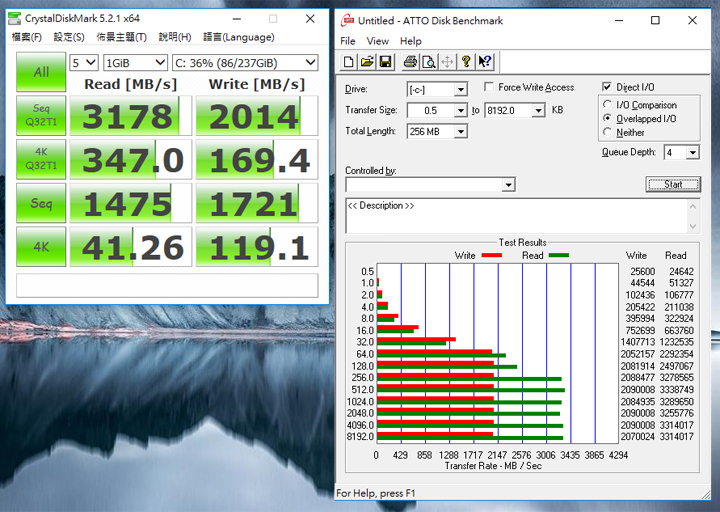
Task: Open CrystalDiskMark 檔案(F) menu
Action: pyautogui.click(x=27, y=37)
